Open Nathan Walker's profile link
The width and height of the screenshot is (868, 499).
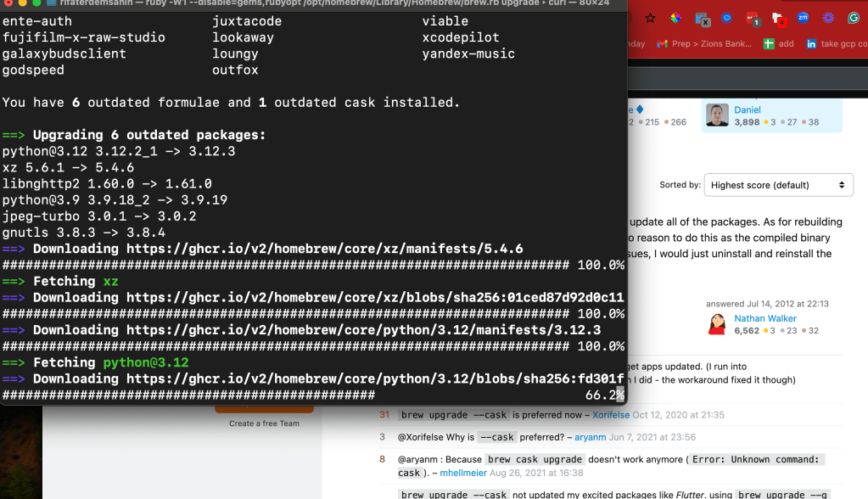[765, 318]
